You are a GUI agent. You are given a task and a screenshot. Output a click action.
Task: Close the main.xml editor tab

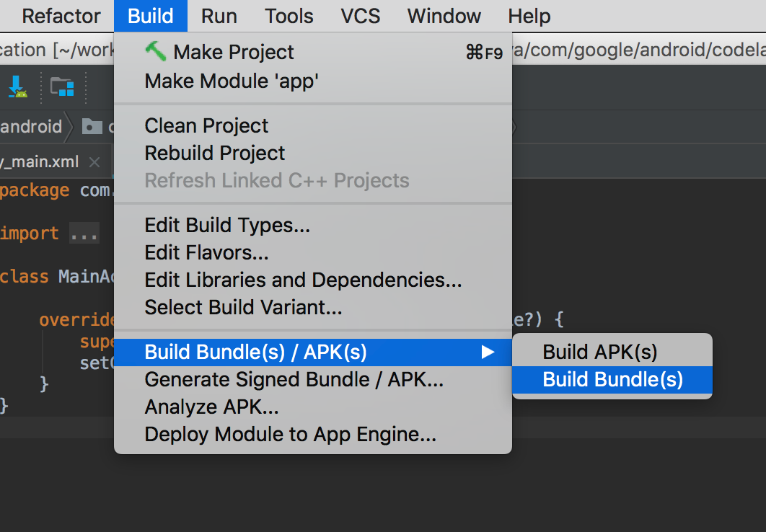point(93,161)
